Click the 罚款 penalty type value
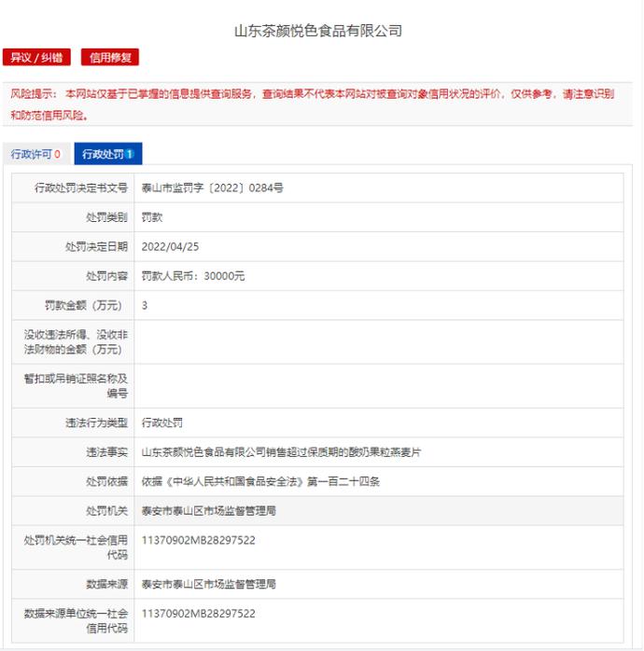 pyautogui.click(x=152, y=217)
